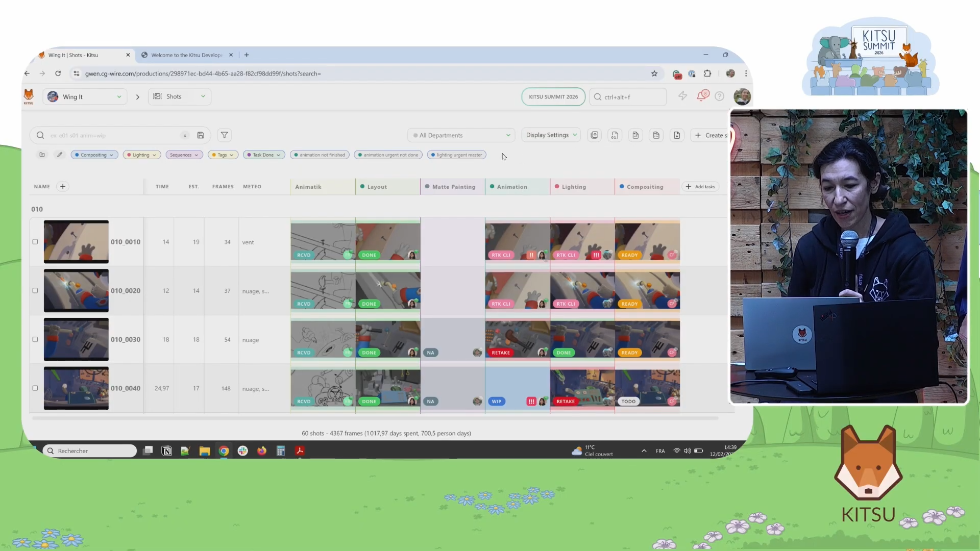Check the box for shot 010_0010
Screen dimensions: 980x551
35,242
